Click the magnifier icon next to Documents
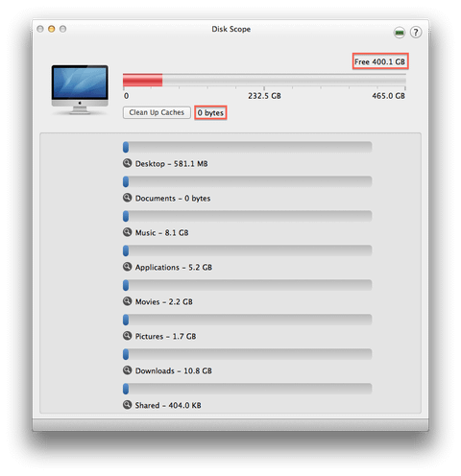 click(x=127, y=198)
